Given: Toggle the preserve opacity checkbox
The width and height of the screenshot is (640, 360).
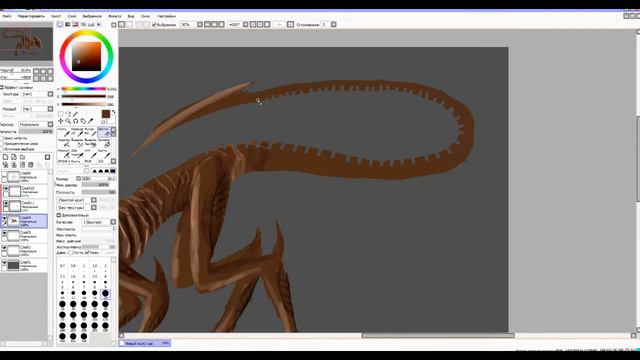Looking at the screenshot, I should tap(2, 138).
